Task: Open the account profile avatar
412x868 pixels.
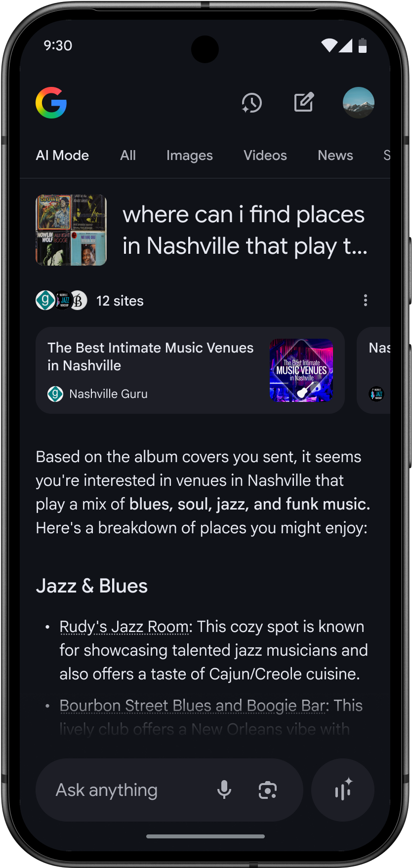Action: click(x=359, y=103)
